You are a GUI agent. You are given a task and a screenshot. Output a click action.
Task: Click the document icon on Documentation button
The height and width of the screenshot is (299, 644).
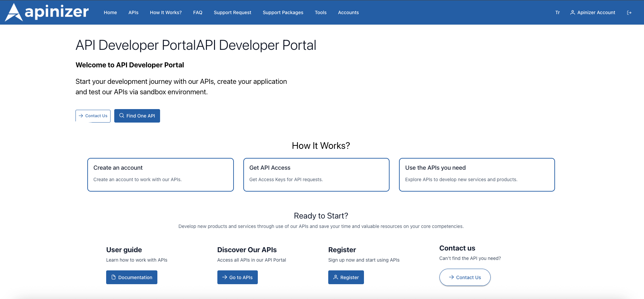point(114,277)
